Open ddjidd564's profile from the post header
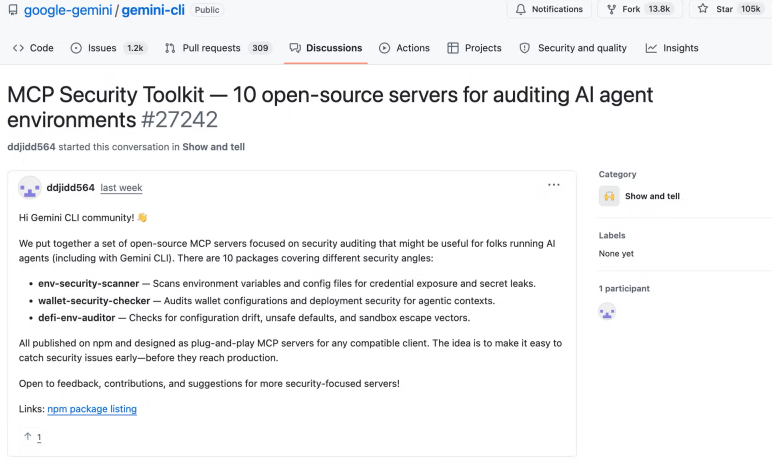 pos(70,188)
